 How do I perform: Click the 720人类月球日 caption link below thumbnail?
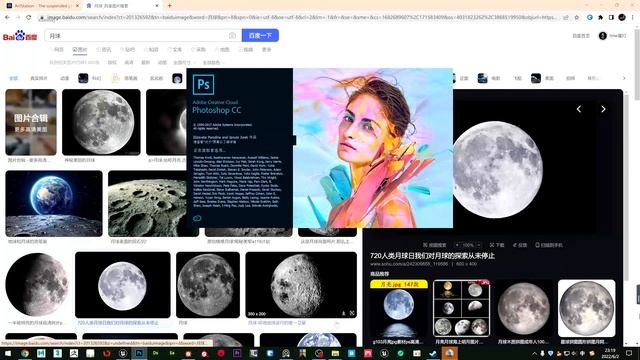(x=118, y=322)
